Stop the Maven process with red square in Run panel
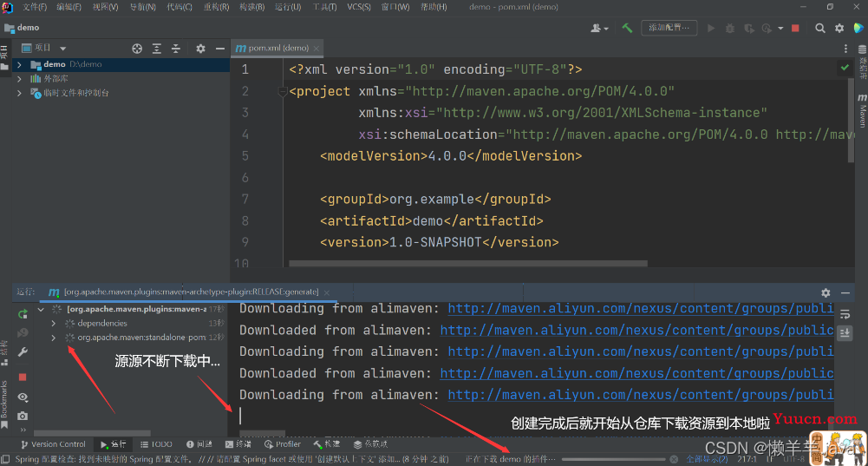868x466 pixels. coord(23,377)
